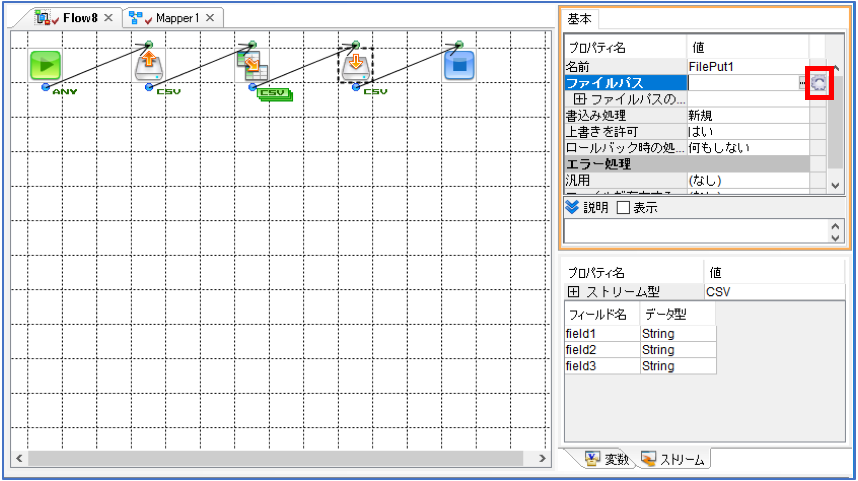Click the 何もしない value cell
Image resolution: width=858 pixels, height=481 pixels.
pyautogui.click(x=748, y=148)
